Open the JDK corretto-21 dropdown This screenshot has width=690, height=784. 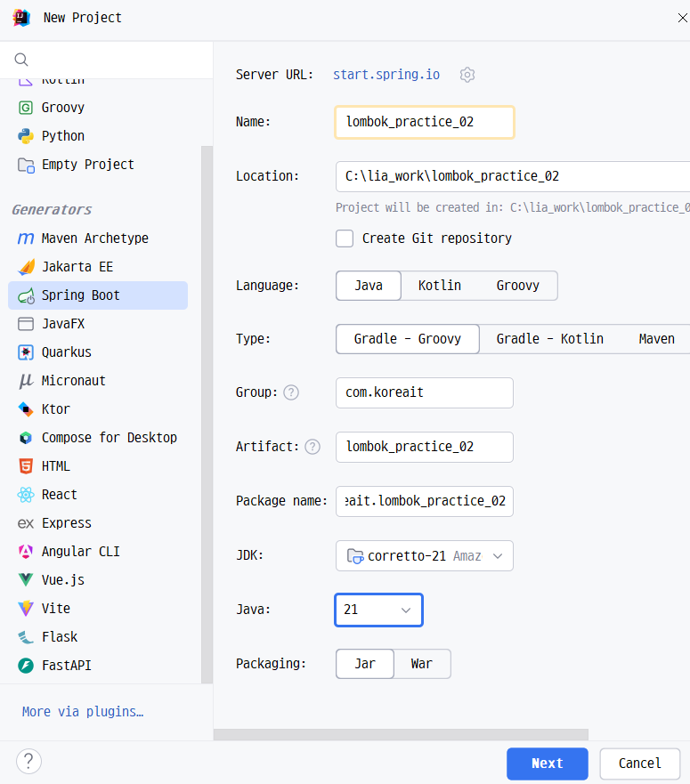(425, 556)
